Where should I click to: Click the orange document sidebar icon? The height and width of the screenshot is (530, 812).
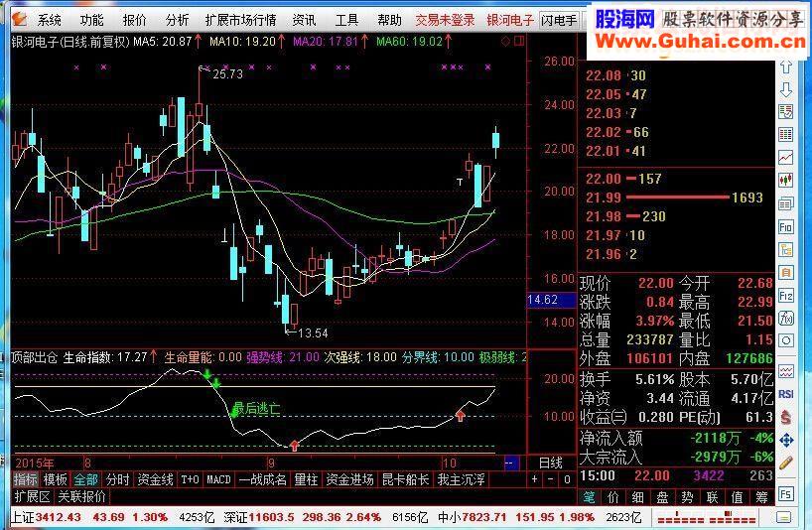pyautogui.click(x=785, y=272)
